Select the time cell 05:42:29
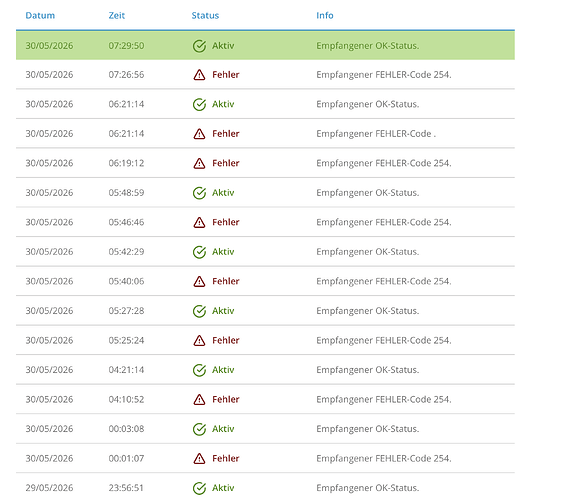This screenshot has width=577, height=500. pos(126,252)
